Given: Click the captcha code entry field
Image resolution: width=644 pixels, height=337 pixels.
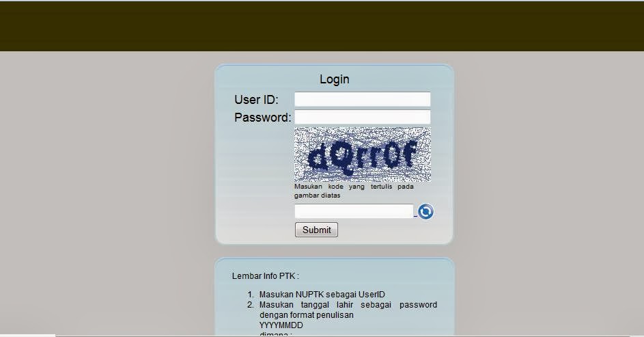Looking at the screenshot, I should (x=354, y=211).
